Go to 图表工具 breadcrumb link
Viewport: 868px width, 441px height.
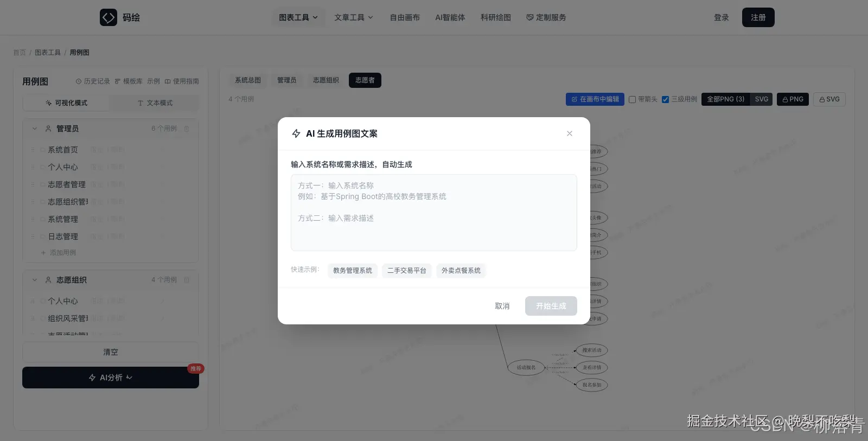click(48, 53)
